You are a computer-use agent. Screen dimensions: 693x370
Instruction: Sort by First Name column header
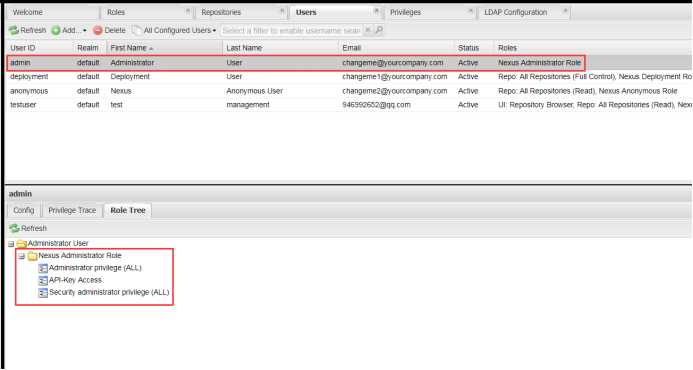164,48
